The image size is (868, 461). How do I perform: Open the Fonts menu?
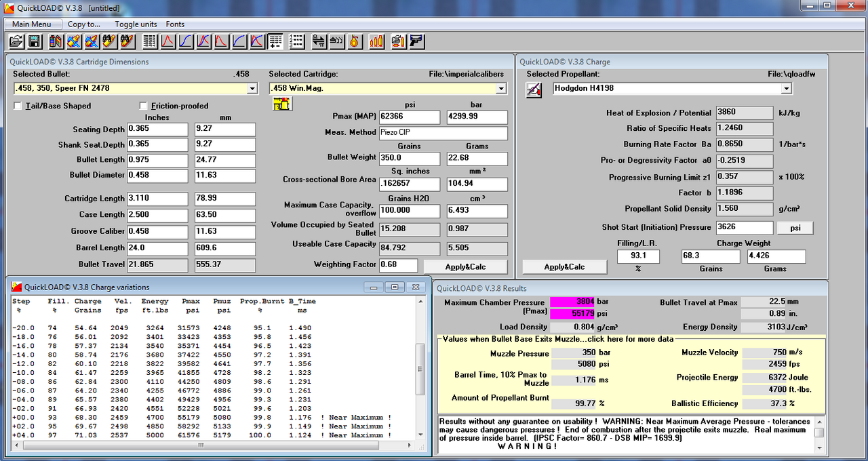pos(175,24)
